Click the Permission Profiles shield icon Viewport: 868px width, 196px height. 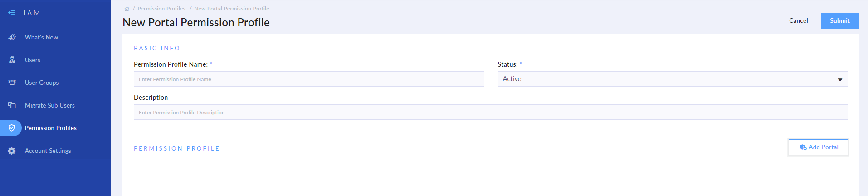coord(12,128)
